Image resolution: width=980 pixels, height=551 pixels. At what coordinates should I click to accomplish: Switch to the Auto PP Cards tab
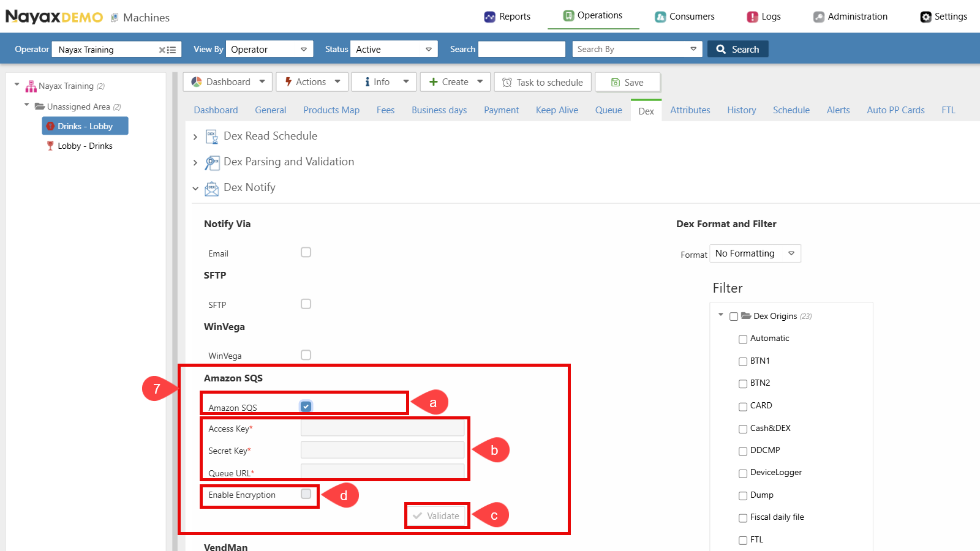[x=895, y=110]
